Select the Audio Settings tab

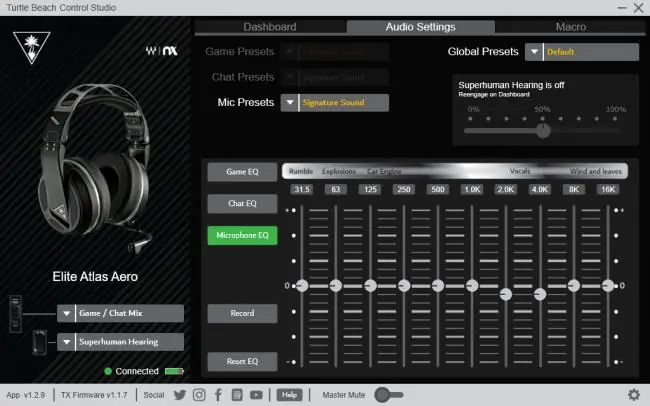420,27
